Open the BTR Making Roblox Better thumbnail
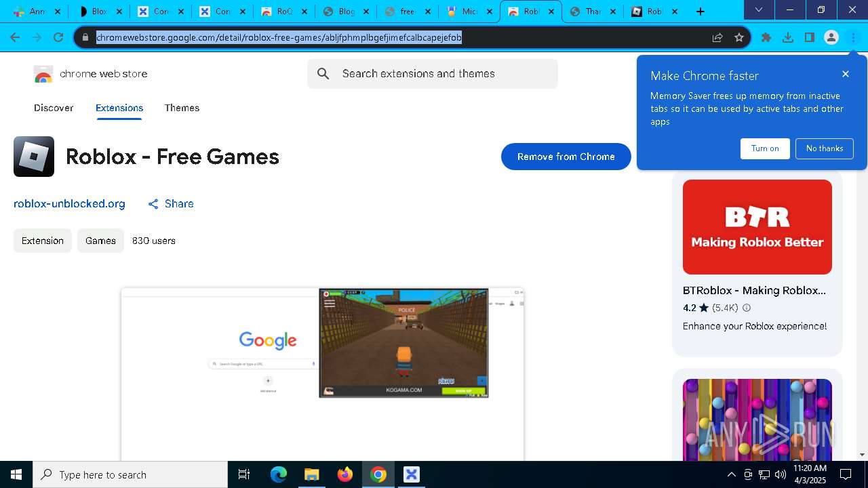Screen dimensions: 868x488 (x=757, y=227)
